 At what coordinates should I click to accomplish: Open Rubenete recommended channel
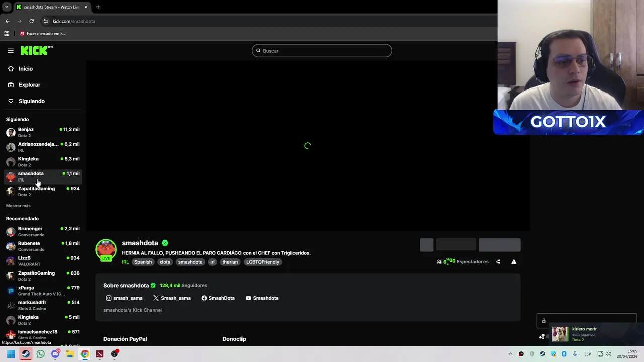click(x=43, y=246)
